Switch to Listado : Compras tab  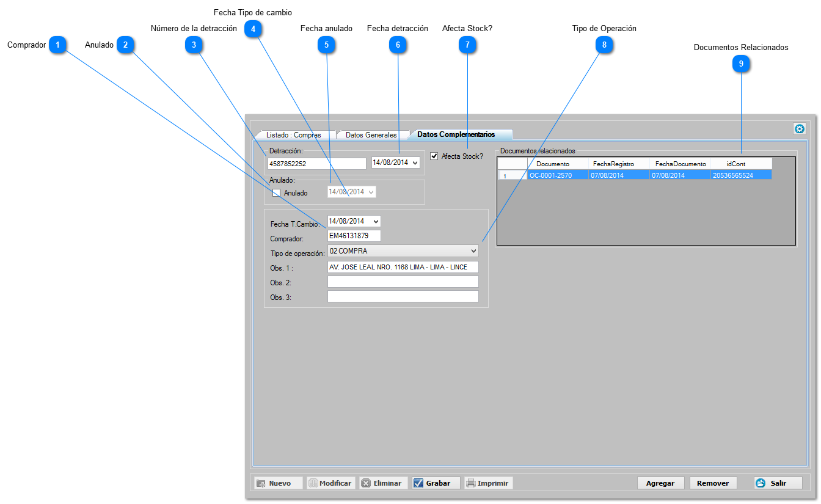(x=294, y=135)
